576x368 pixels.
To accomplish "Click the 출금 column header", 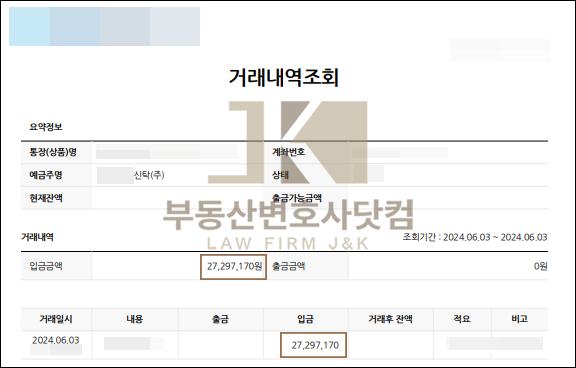I will click(x=221, y=319).
